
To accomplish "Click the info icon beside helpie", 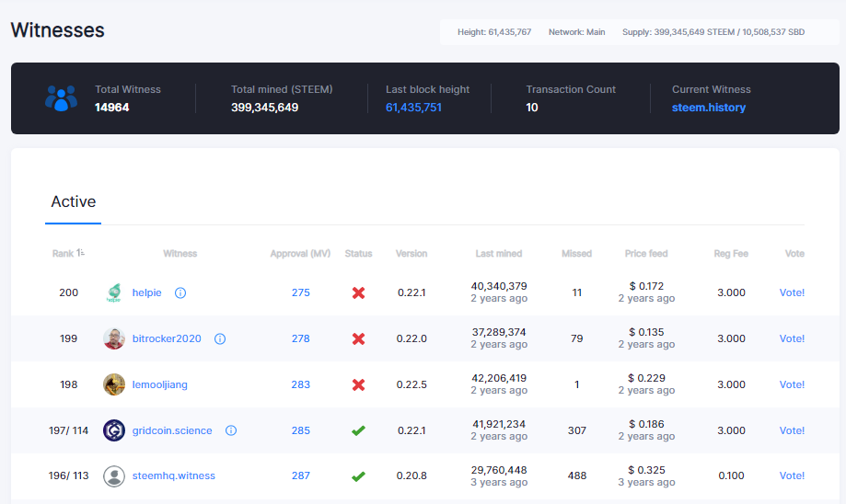I will [x=180, y=292].
